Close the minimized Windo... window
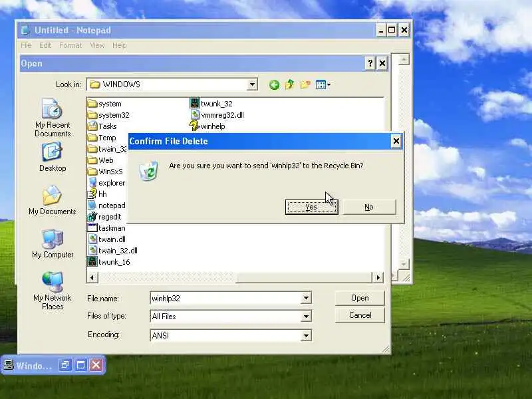532x399 pixels. [96, 365]
